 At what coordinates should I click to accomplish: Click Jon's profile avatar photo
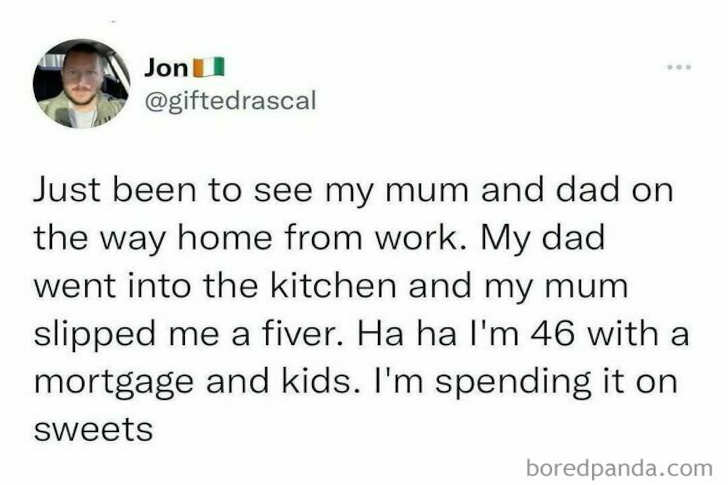(82, 84)
